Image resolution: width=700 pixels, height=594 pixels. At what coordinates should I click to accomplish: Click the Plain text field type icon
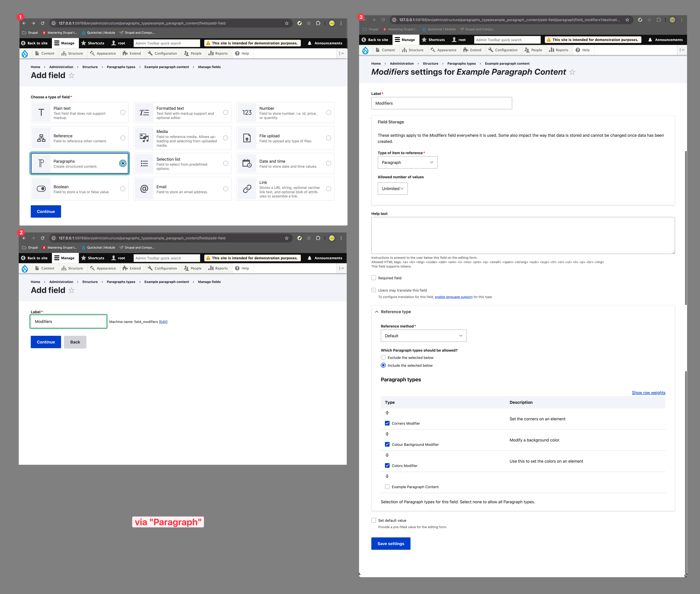point(41,112)
